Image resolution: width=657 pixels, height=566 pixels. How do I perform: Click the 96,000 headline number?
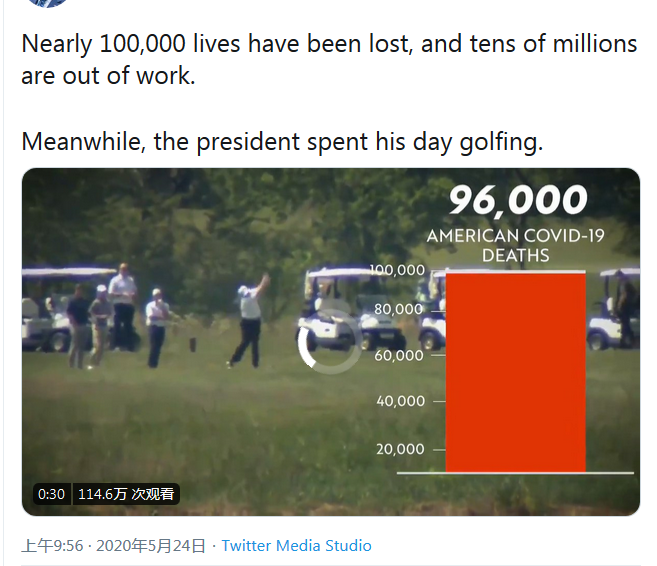517,201
